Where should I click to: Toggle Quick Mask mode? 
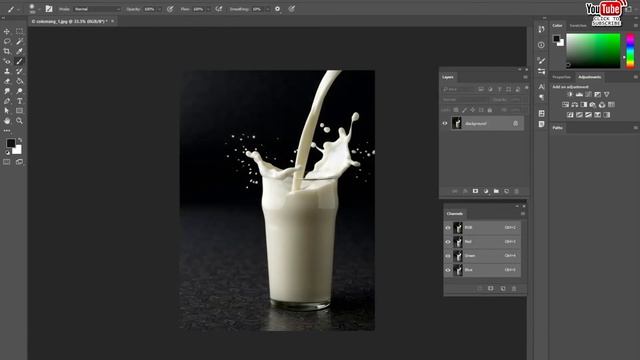(x=7, y=162)
